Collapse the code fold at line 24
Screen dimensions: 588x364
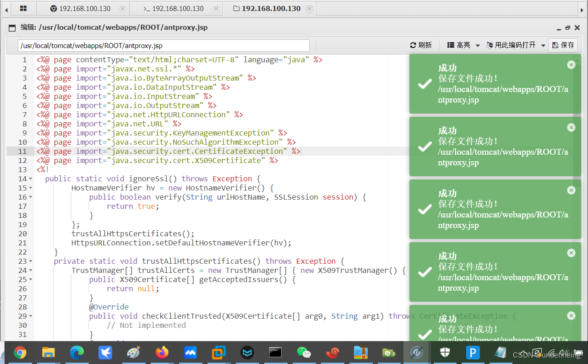(x=31, y=270)
